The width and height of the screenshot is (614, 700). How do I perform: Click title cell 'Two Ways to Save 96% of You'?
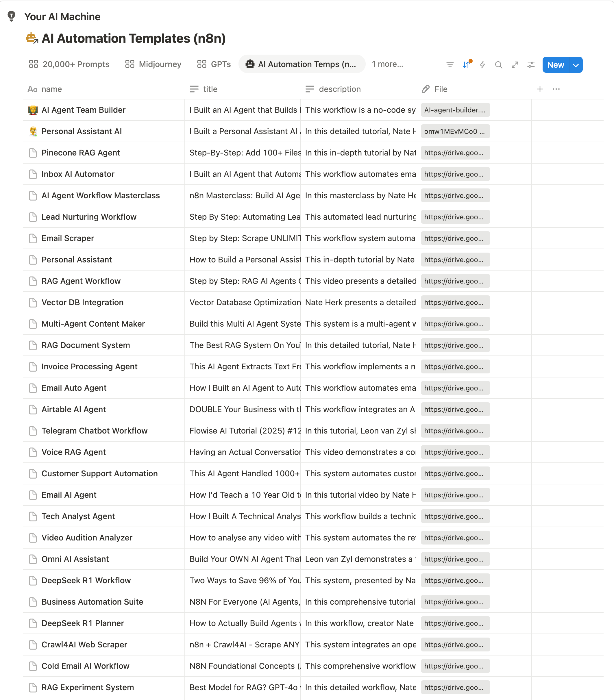click(243, 580)
